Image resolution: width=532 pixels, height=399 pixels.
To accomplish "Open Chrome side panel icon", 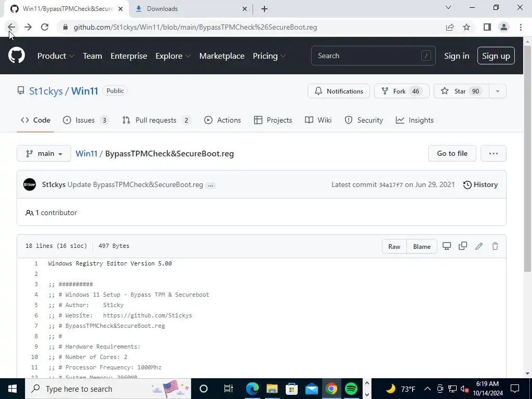I will [x=487, y=27].
